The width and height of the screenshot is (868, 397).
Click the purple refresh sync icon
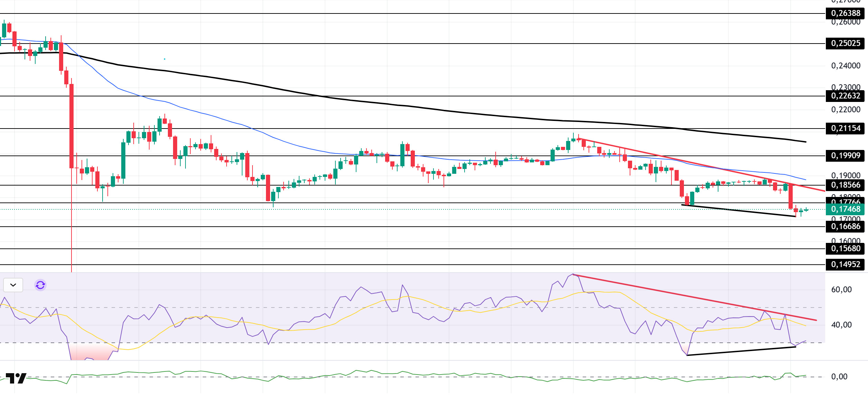40,285
